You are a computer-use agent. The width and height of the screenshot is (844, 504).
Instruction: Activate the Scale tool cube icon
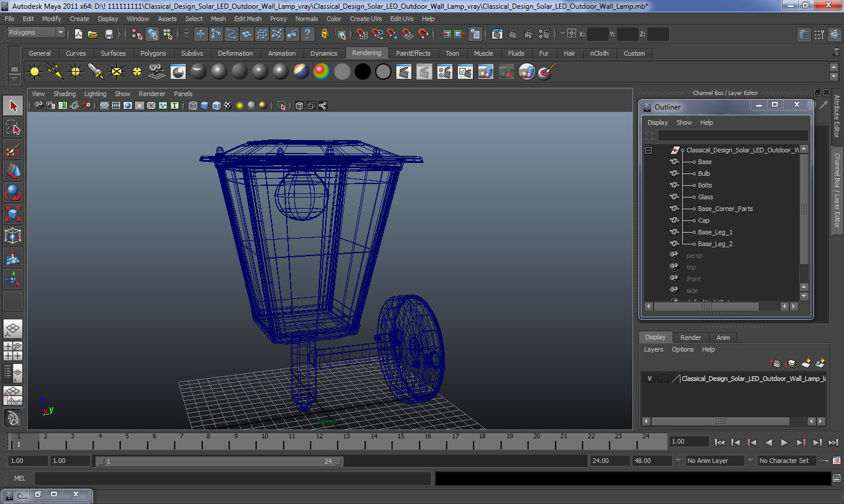13,214
